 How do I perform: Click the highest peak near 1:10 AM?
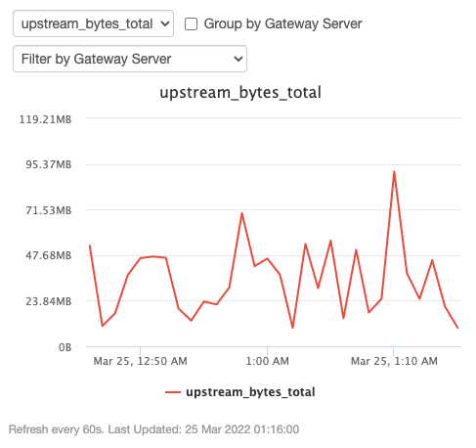tap(394, 171)
